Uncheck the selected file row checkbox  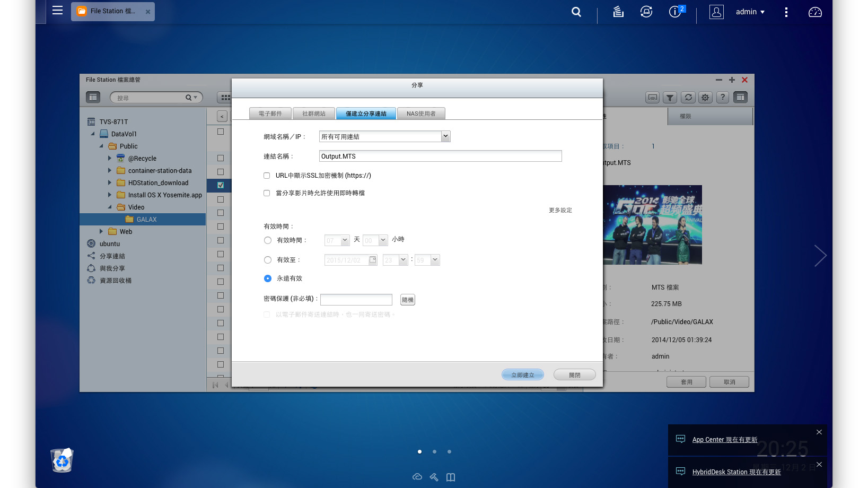[x=221, y=185]
